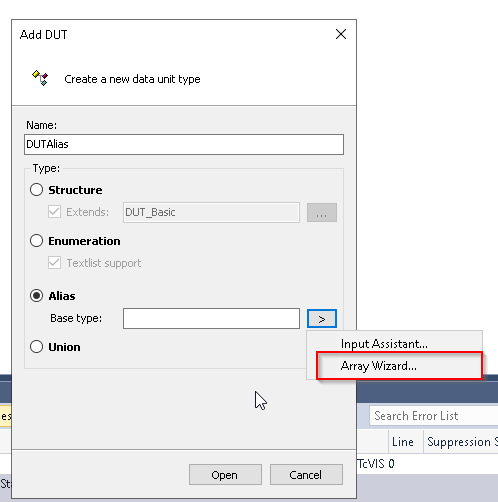
Task: Select the Alias radio button
Action: click(36, 296)
